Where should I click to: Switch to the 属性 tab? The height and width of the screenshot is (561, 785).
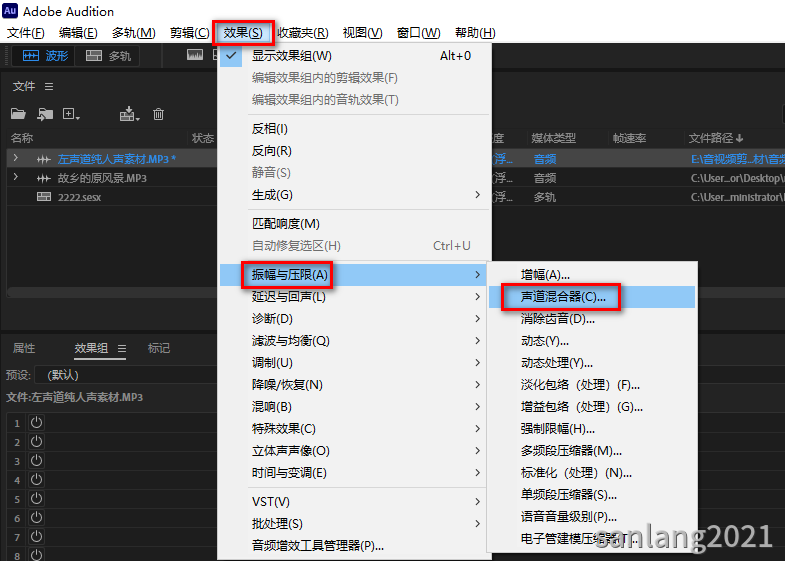click(x=24, y=349)
